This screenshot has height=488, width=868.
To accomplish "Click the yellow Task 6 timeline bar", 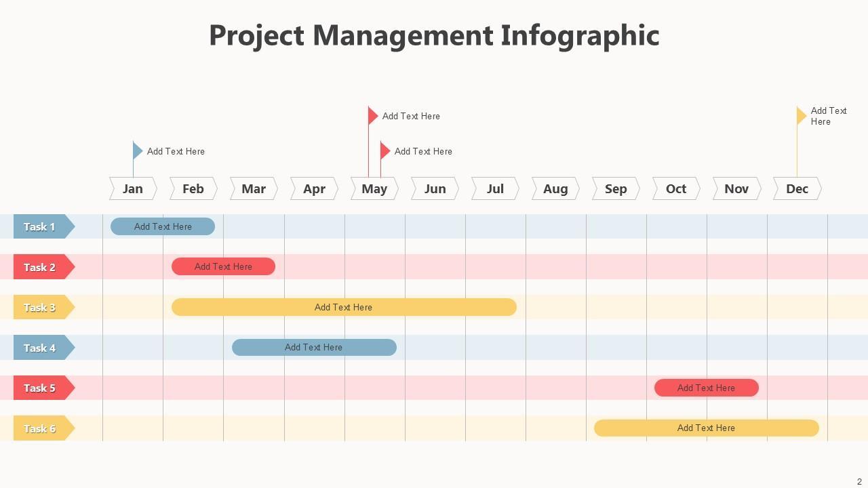I will tap(706, 428).
